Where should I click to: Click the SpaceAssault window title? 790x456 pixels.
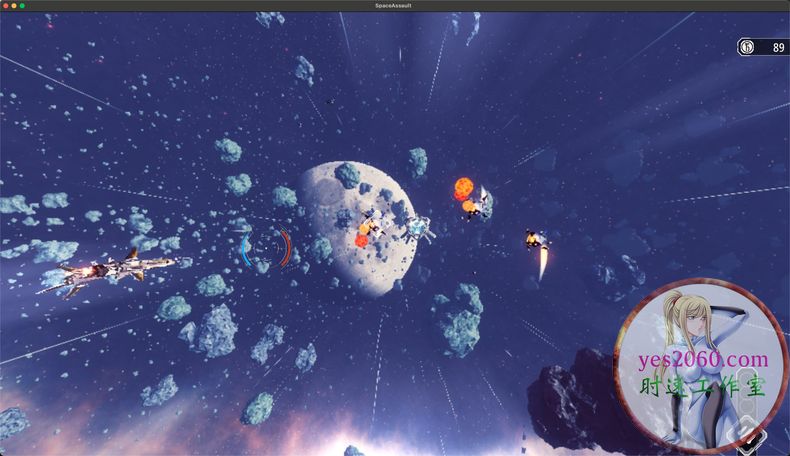[x=394, y=5]
